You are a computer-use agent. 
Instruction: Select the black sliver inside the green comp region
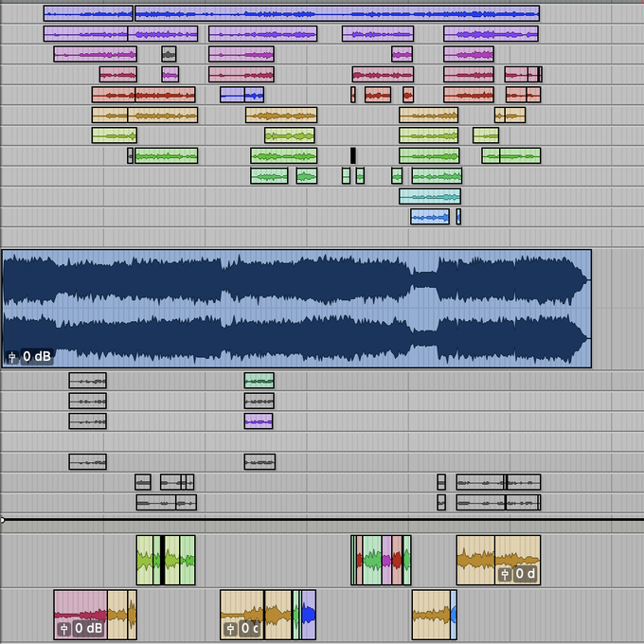(x=162, y=561)
